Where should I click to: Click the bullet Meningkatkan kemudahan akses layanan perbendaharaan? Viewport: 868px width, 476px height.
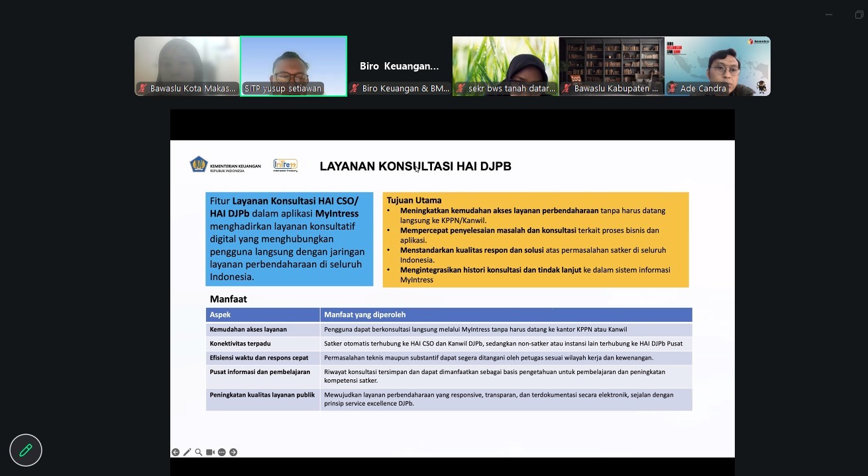point(533,215)
